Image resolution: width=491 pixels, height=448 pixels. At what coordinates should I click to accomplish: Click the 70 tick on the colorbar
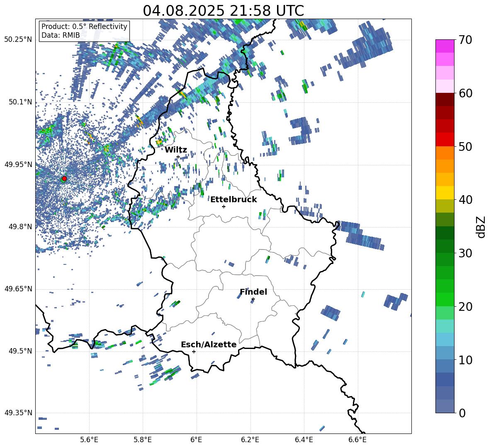465,40
